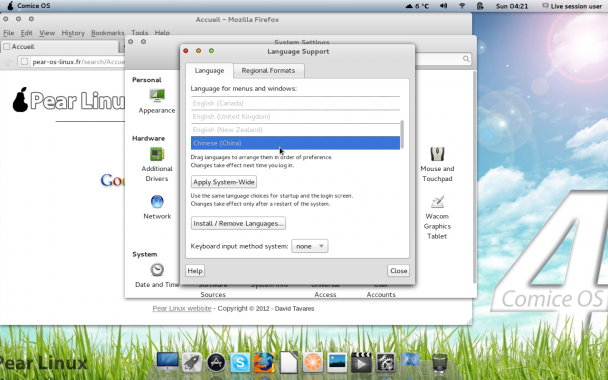
Task: Open the Firefox Edit menu
Action: [26, 33]
